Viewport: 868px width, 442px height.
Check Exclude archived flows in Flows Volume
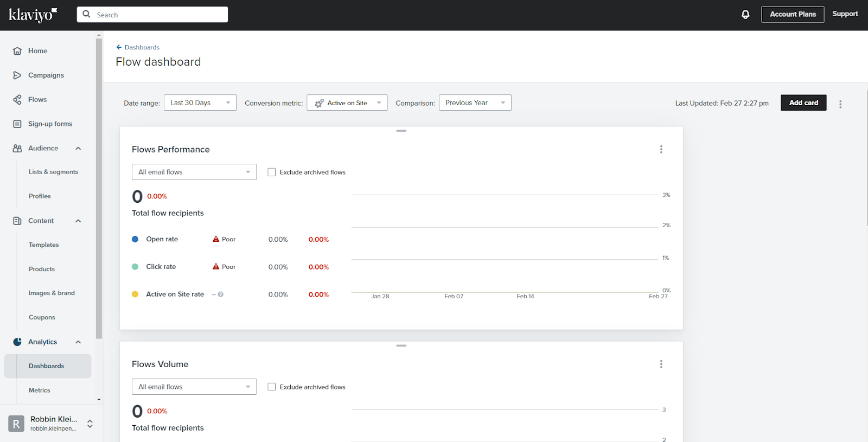click(272, 387)
